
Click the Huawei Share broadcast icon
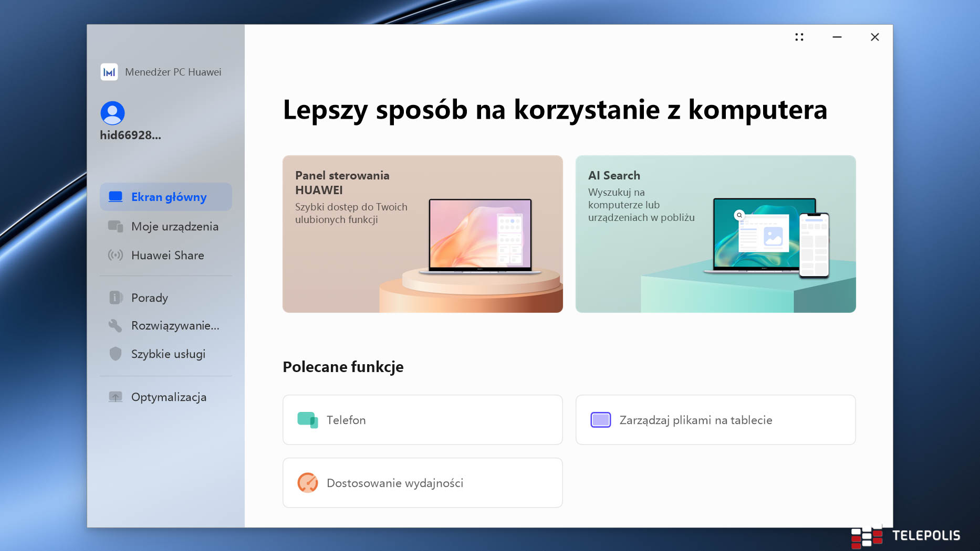tap(116, 256)
